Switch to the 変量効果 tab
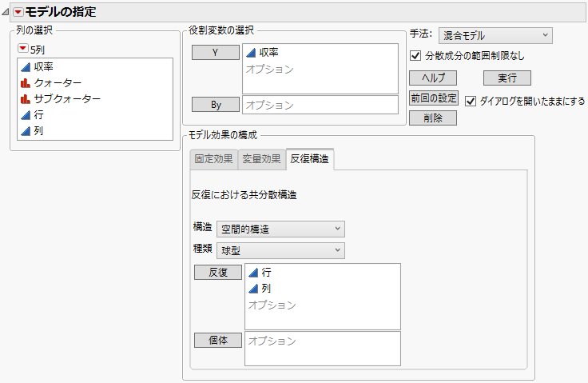This screenshot has width=588, height=383. coord(261,159)
